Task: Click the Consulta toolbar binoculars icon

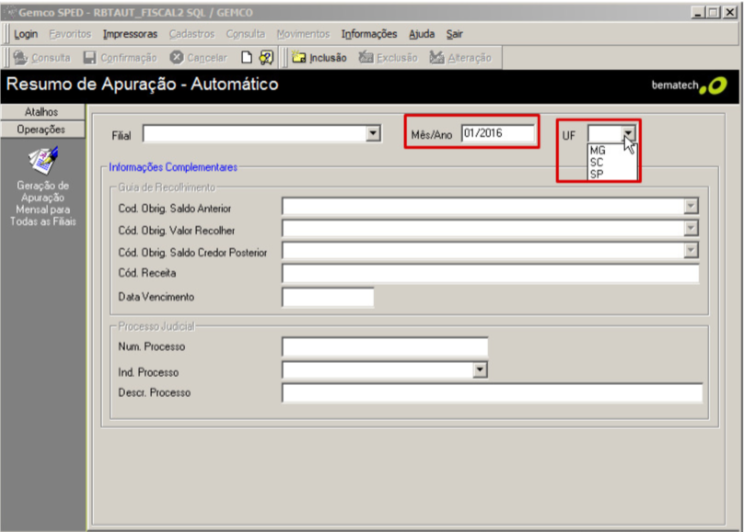Action: click(20, 57)
